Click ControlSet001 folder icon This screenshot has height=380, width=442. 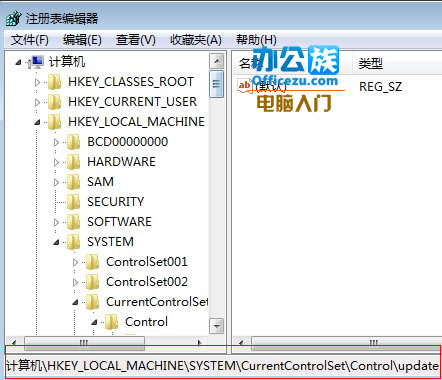click(x=92, y=262)
